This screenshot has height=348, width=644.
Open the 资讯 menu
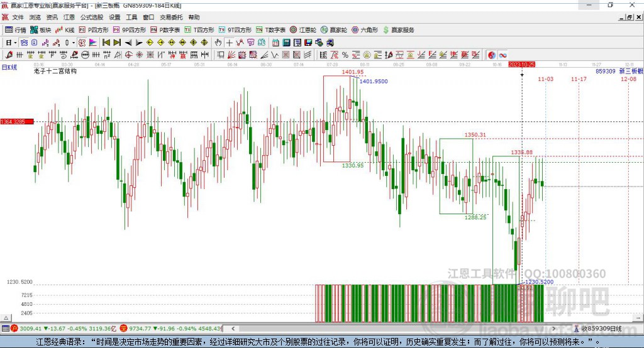click(52, 17)
